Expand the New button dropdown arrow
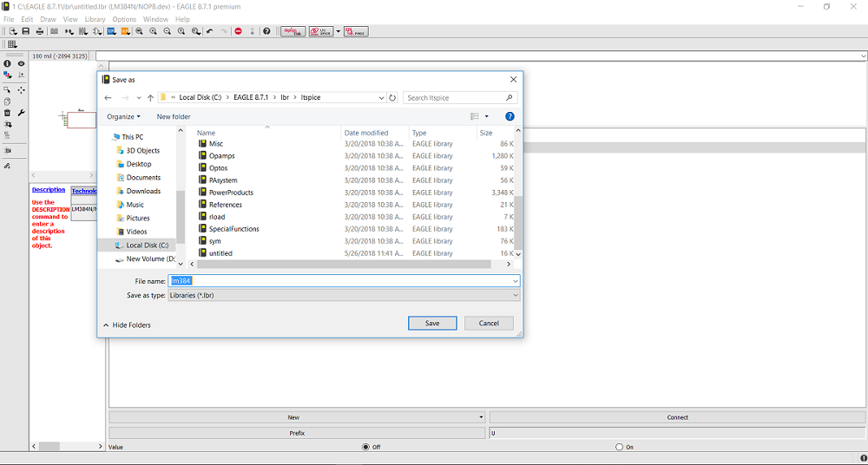 pyautogui.click(x=481, y=417)
